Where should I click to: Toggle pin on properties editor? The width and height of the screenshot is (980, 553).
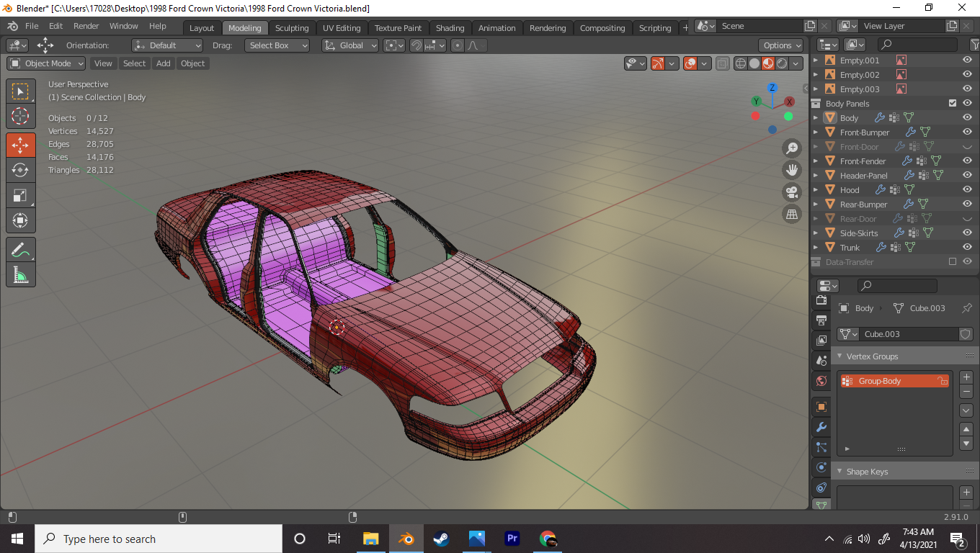click(967, 308)
